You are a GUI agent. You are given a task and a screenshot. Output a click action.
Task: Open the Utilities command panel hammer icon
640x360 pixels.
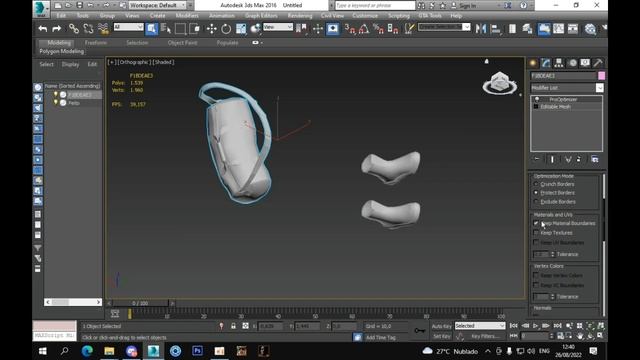[x=598, y=63]
